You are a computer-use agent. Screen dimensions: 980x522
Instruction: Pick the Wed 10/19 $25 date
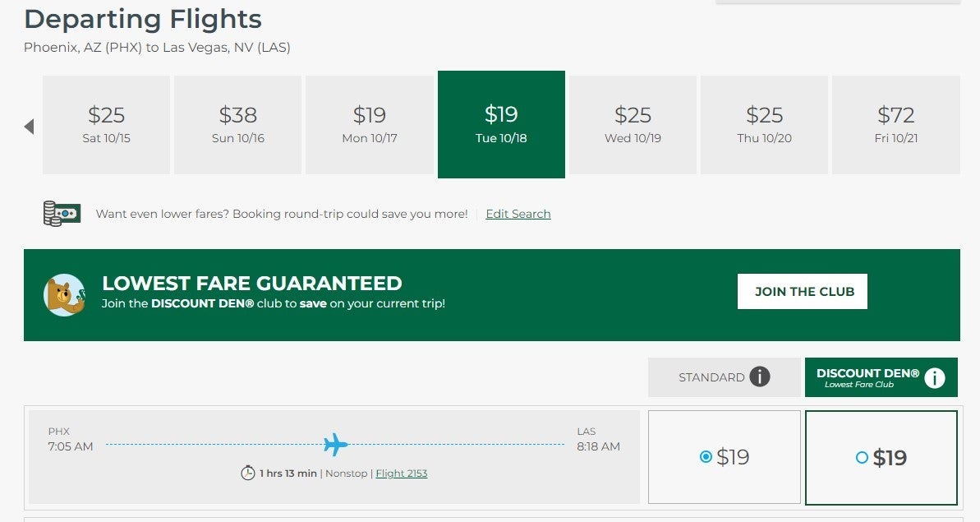[x=633, y=125]
